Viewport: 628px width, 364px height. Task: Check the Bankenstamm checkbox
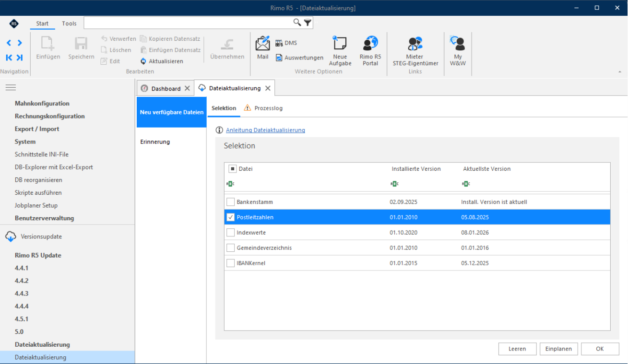coord(231,202)
